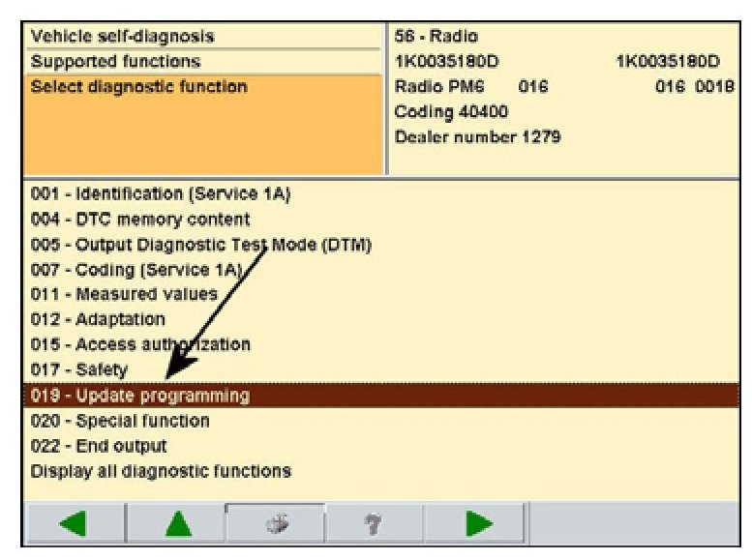Select highlighted 019 - Update programming
752x560 pixels.
[140, 396]
